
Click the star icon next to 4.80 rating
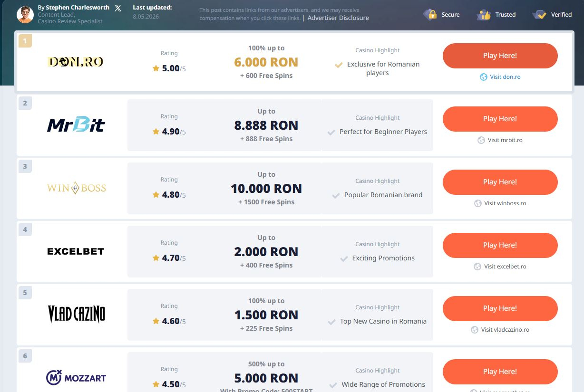156,195
